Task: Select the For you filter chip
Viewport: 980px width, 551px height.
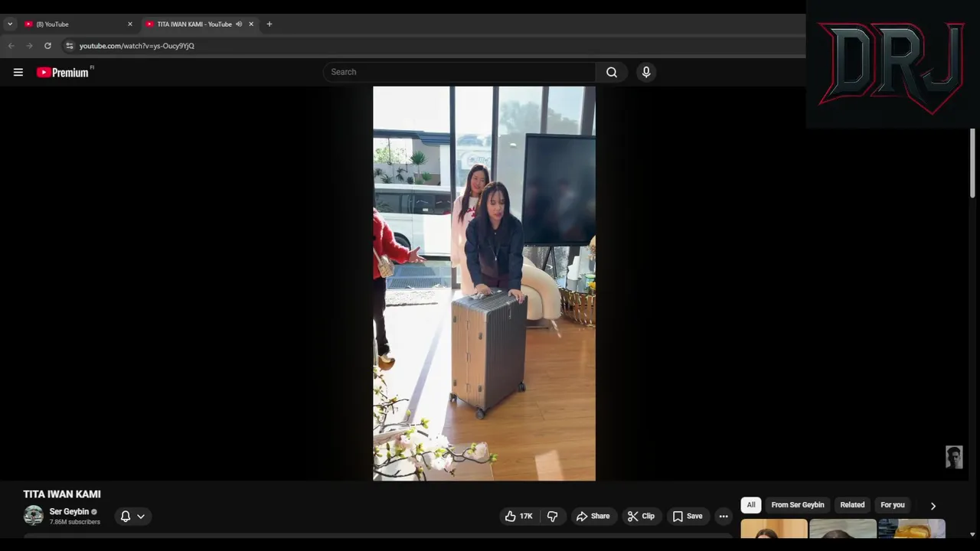Action: click(893, 505)
